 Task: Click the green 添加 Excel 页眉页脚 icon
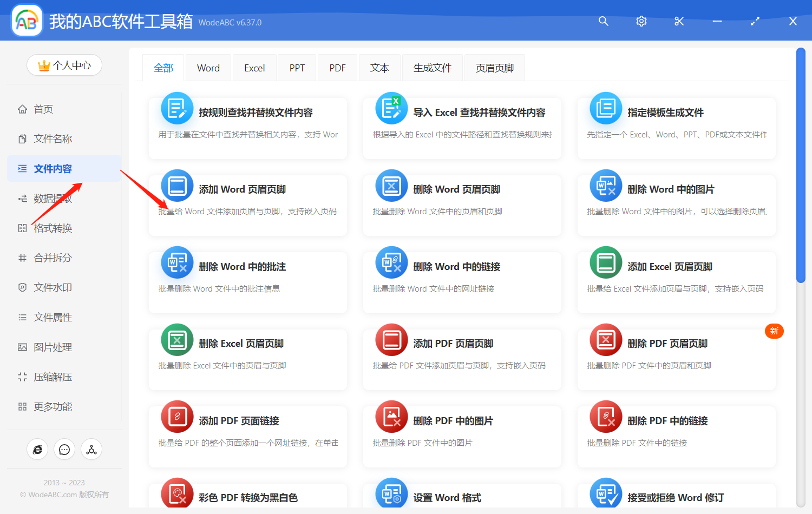605,262
